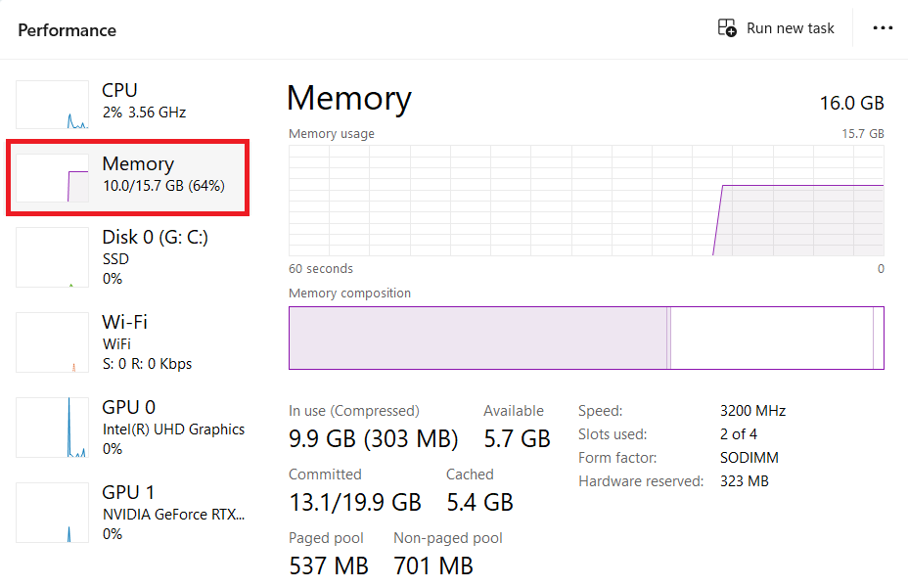The image size is (908, 588).
Task: Show Intel UHD Graphics GPU 0 details
Action: pyautogui.click(x=173, y=429)
